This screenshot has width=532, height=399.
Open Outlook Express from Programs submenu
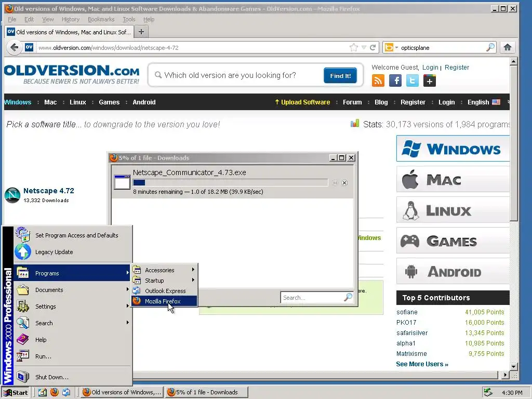165,291
